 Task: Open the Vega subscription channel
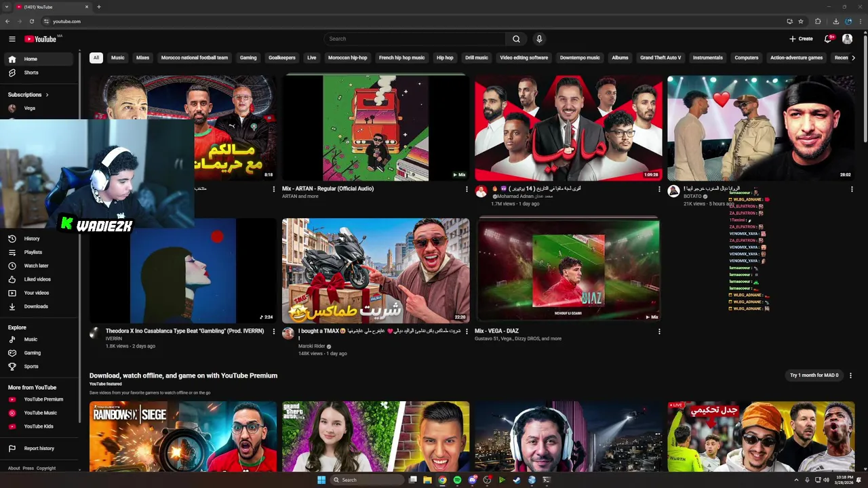pyautogui.click(x=40, y=108)
